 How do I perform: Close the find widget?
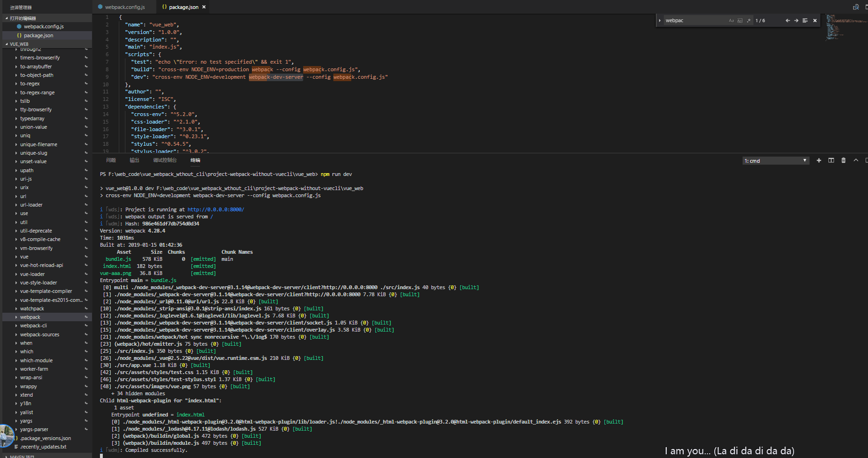[815, 21]
